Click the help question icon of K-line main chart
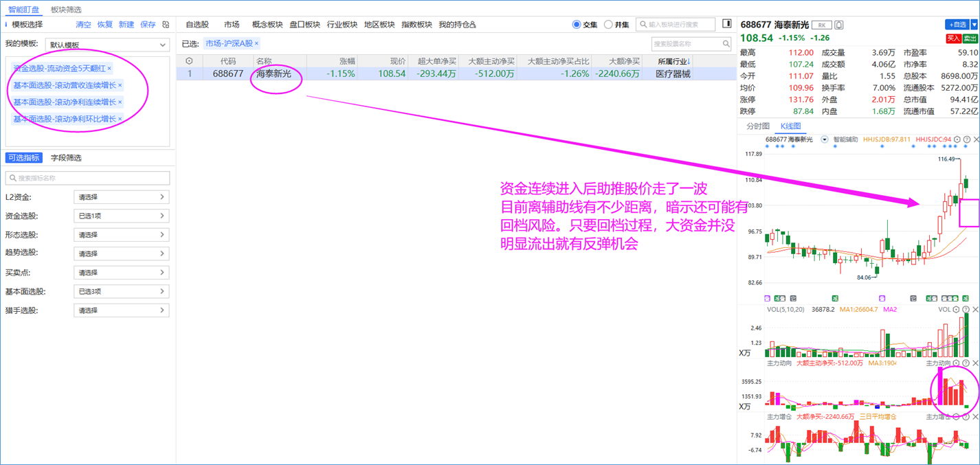 [966, 139]
